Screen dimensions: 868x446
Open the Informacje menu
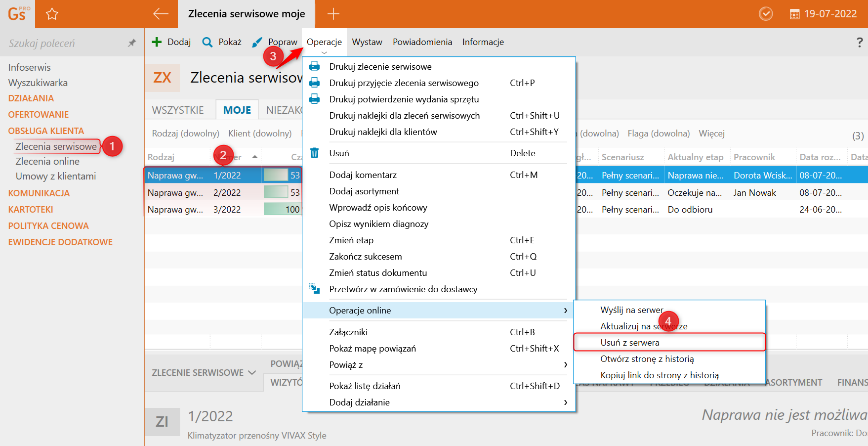pos(483,42)
